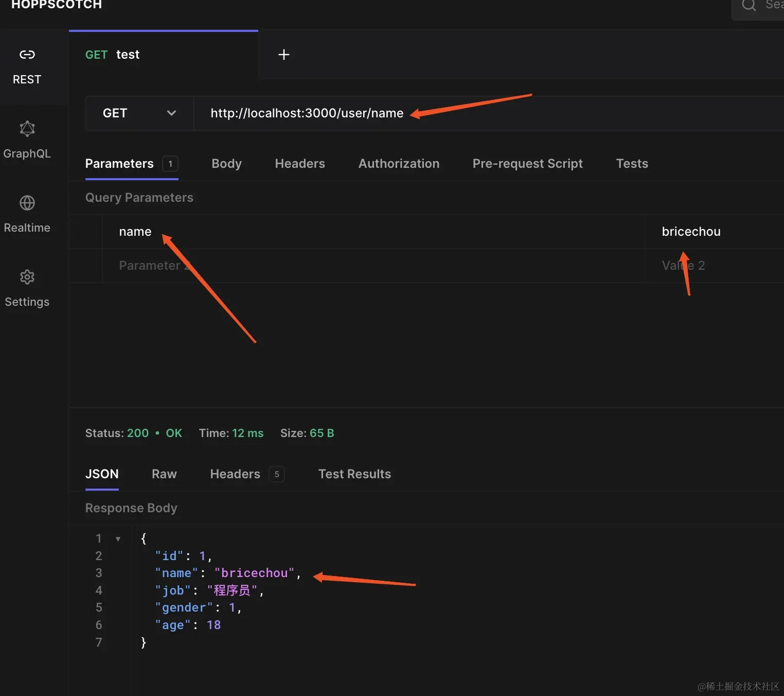Show the Raw response view
The height and width of the screenshot is (696, 784).
164,474
